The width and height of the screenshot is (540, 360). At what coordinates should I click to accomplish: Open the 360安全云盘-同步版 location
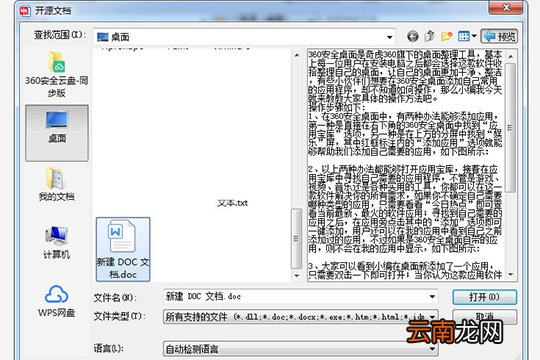57,75
